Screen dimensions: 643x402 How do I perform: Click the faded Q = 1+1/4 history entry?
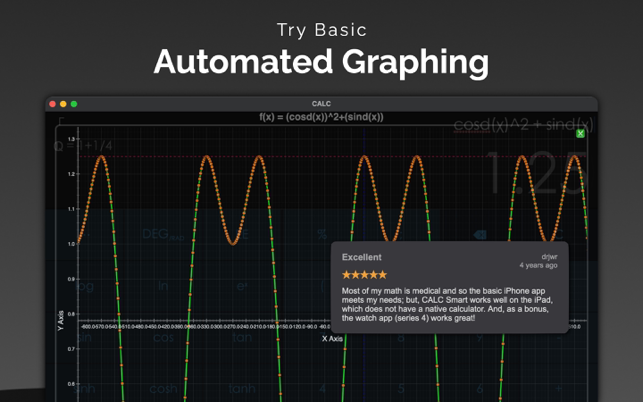(83, 146)
